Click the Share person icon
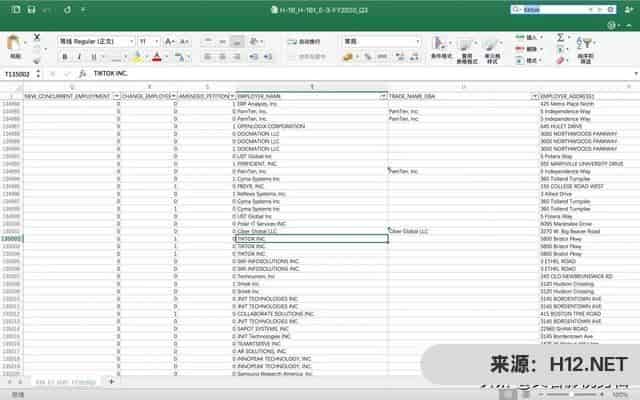The width and height of the screenshot is (640, 400). click(x=629, y=9)
